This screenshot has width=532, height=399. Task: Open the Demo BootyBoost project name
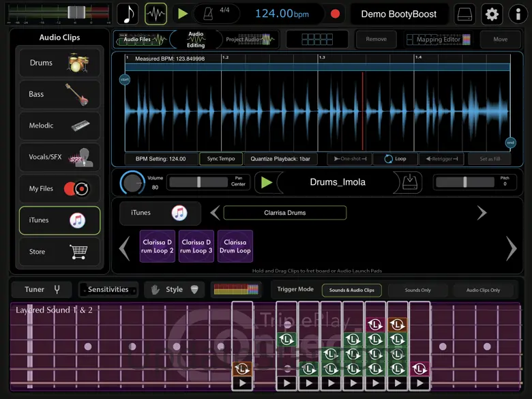399,14
